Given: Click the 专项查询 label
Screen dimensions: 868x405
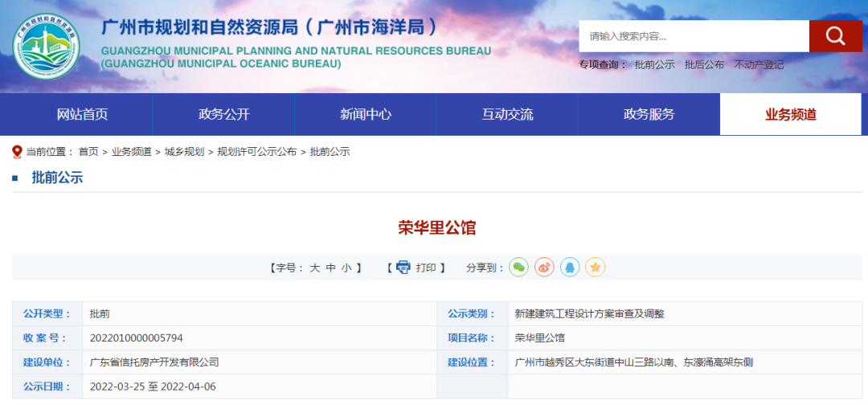Looking at the screenshot, I should (x=603, y=65).
